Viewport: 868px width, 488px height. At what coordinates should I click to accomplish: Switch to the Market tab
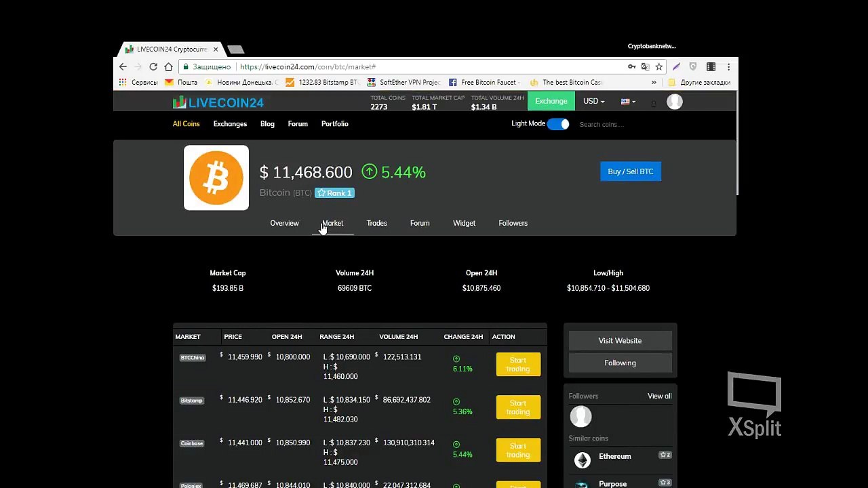[333, 223]
